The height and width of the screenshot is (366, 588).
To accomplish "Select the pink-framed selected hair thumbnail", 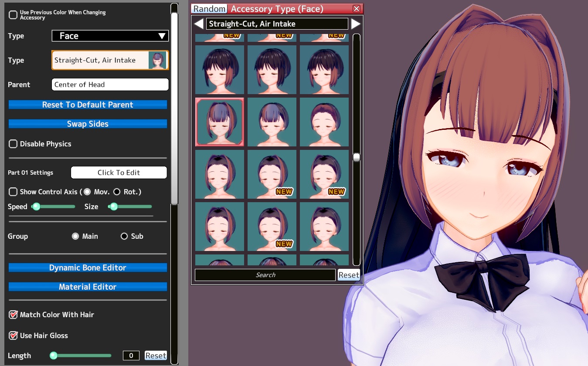I will [220, 122].
